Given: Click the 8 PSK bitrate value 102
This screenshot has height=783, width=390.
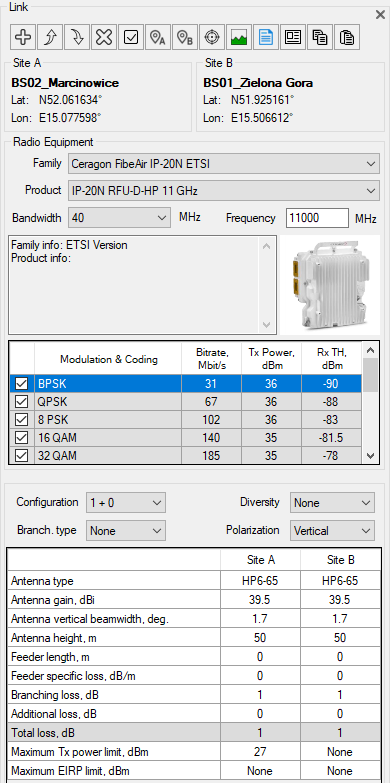Looking at the screenshot, I should point(211,419).
